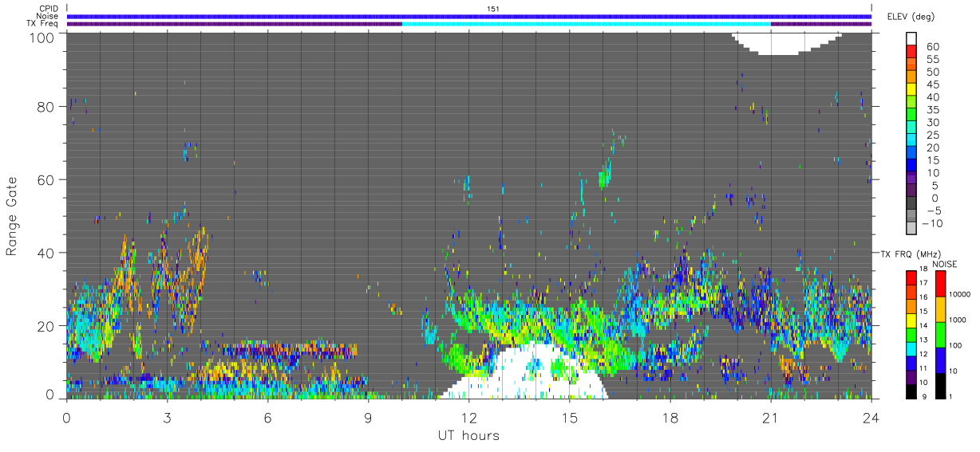Pick red TX FRQ segment between 17 and 18
The height and width of the screenshot is (452, 980).
(x=910, y=278)
